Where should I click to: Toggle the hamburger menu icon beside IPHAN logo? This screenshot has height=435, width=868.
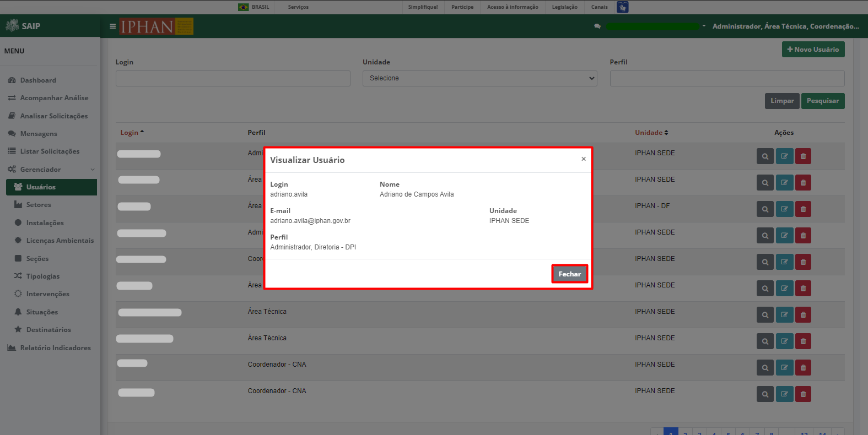pyautogui.click(x=112, y=26)
